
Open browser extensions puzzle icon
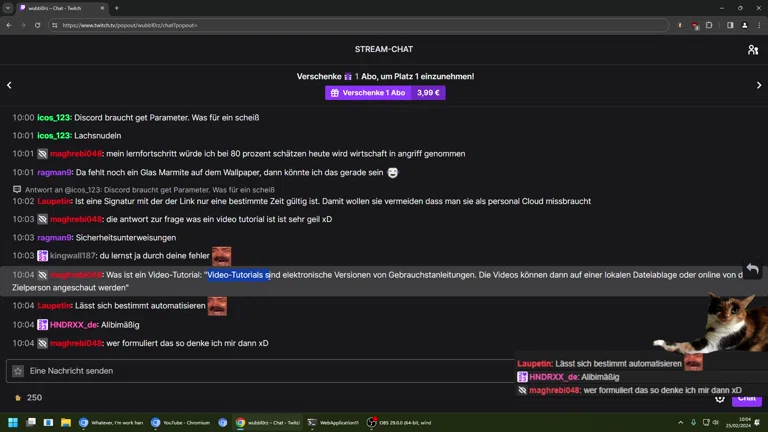click(x=709, y=25)
